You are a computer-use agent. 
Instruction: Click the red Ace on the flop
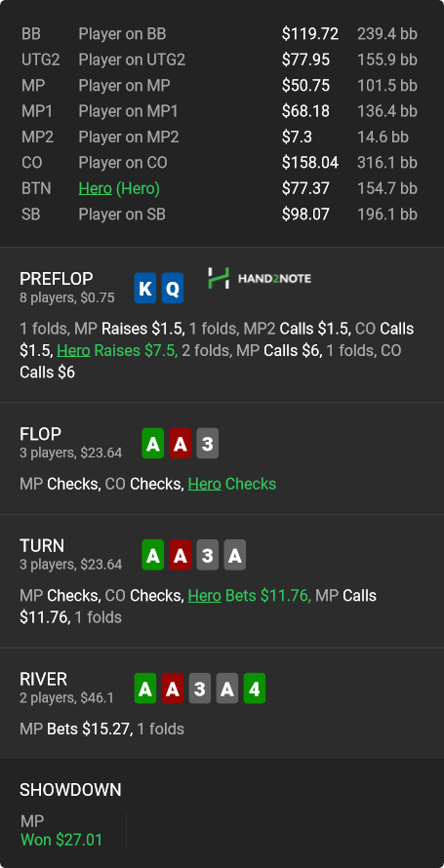[180, 444]
